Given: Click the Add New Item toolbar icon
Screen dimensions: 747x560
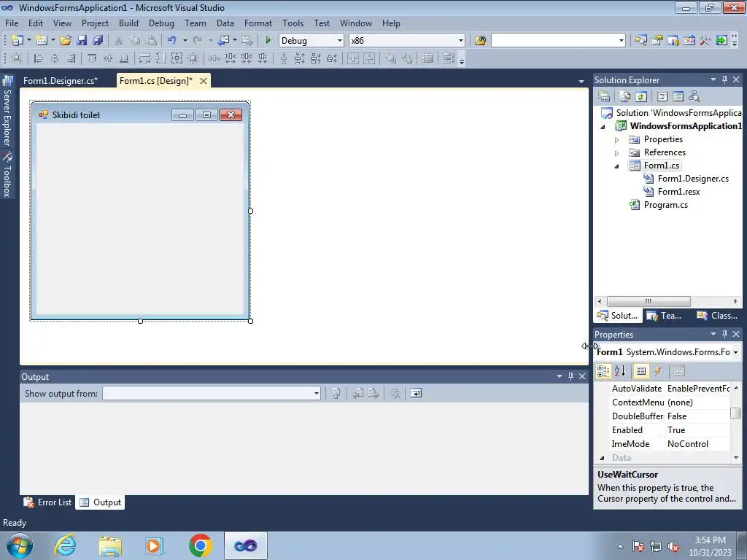Looking at the screenshot, I should [42, 41].
